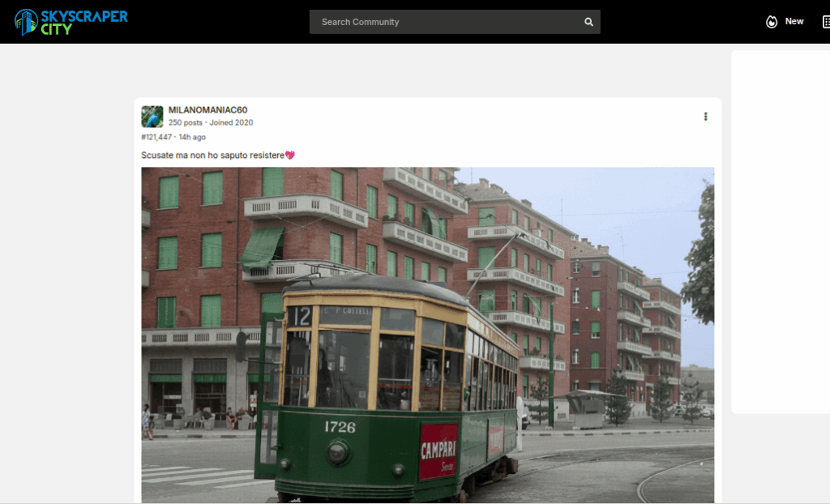Click the magnifying glass search icon
830x504 pixels.
[x=588, y=22]
